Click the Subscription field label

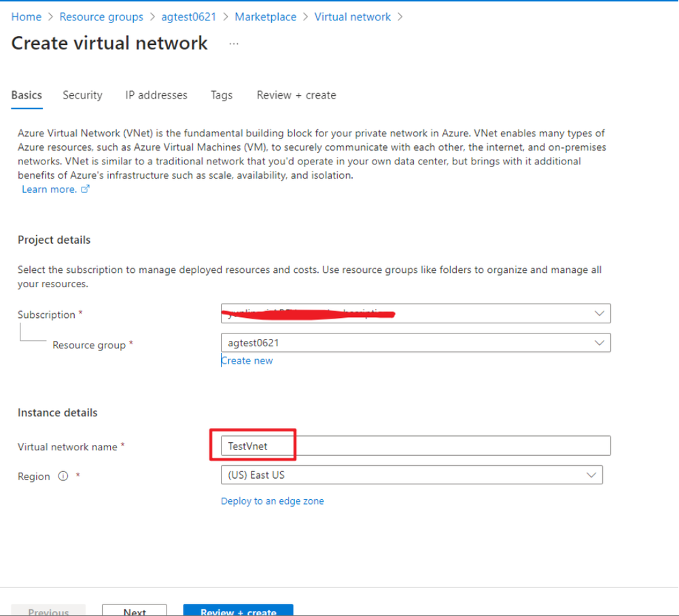(46, 314)
